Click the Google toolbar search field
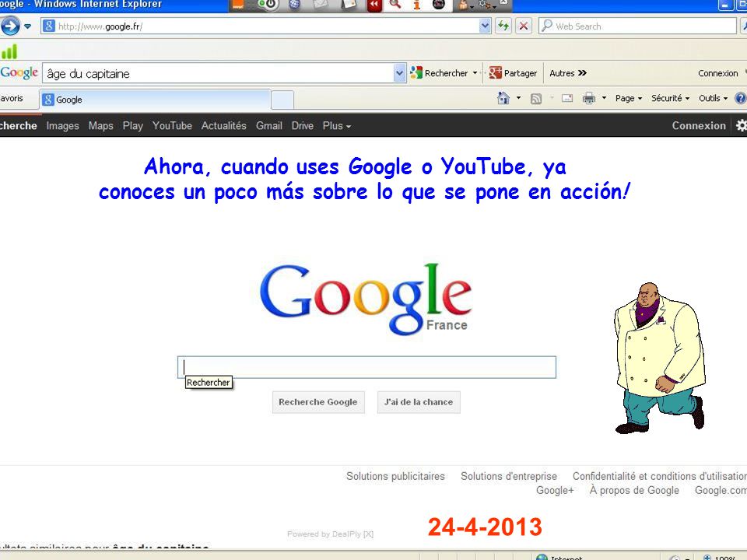Viewport: 747px width, 560px height. click(218, 73)
